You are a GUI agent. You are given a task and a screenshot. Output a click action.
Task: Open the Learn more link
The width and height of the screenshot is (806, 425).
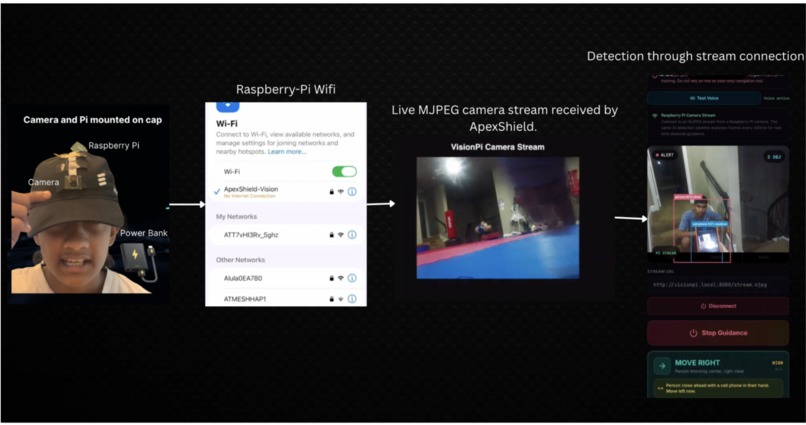[287, 152]
